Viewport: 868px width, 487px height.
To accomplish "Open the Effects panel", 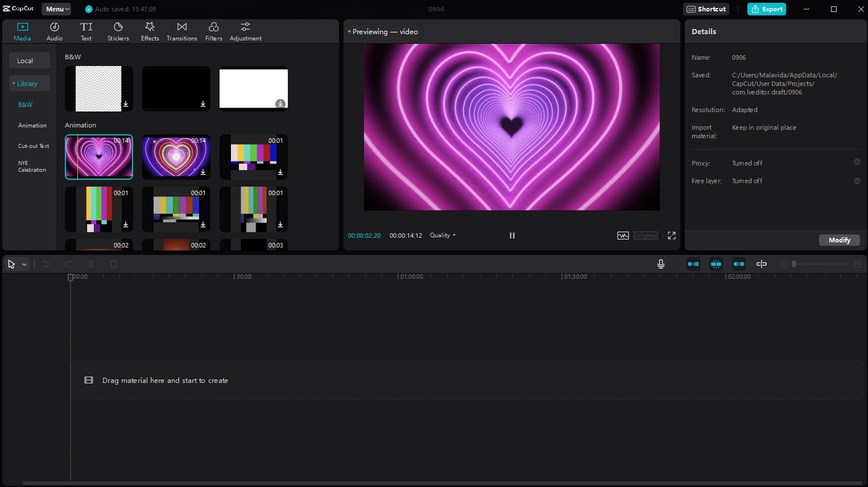I will click(150, 30).
